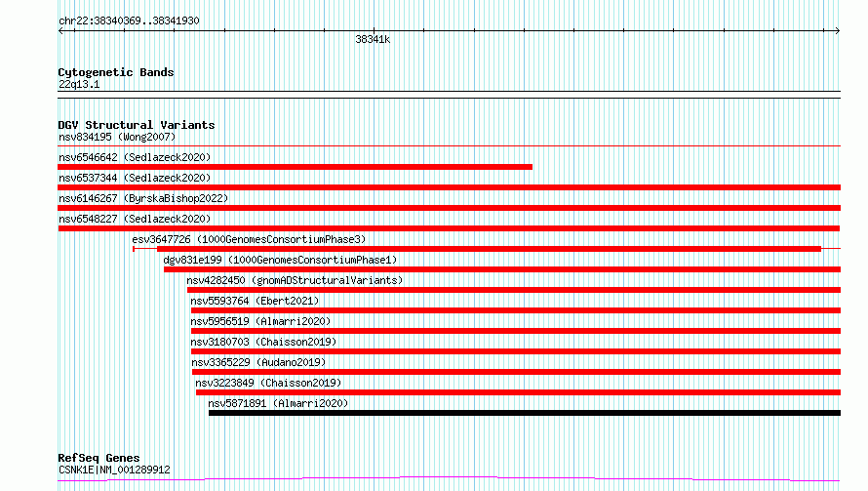Image resolution: width=868 pixels, height=491 pixels.
Task: Open the Cytogenetic Bands track title
Action: click(116, 72)
